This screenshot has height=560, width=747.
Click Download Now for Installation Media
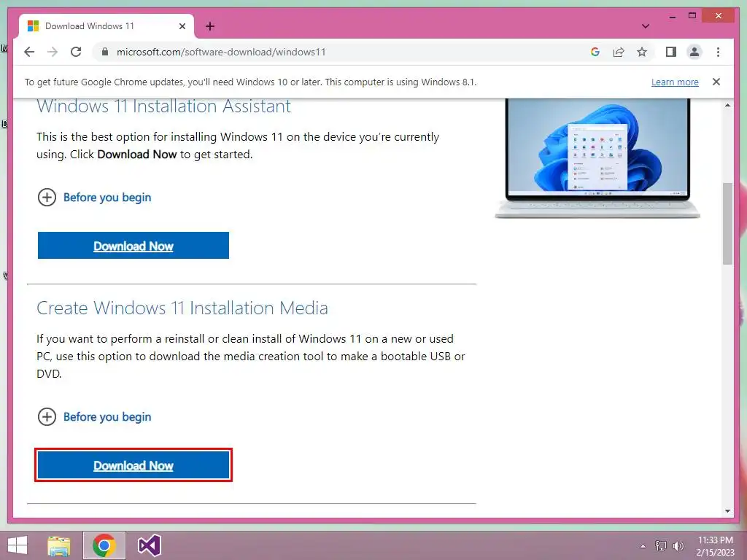[133, 465]
